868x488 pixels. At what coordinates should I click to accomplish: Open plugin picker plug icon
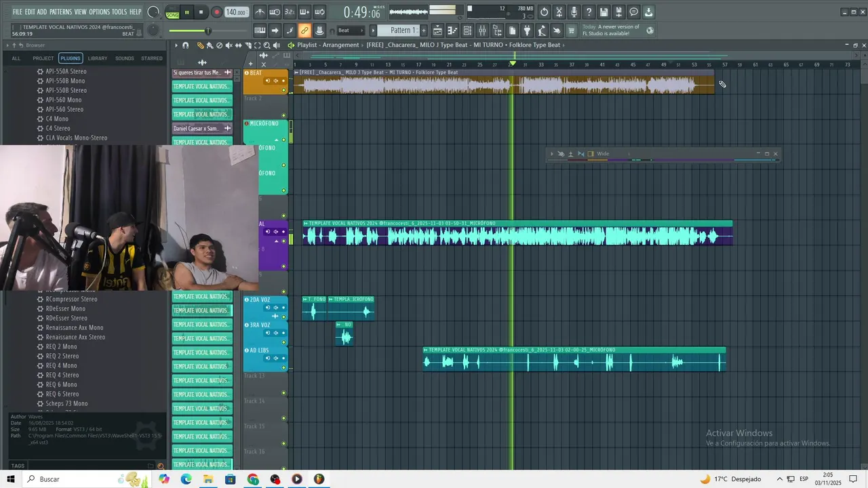527,30
